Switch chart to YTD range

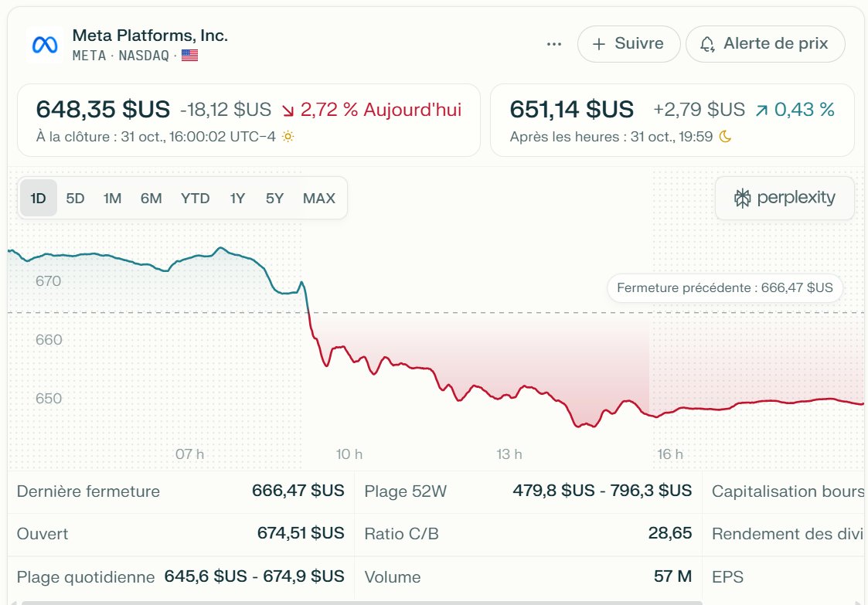coord(195,199)
